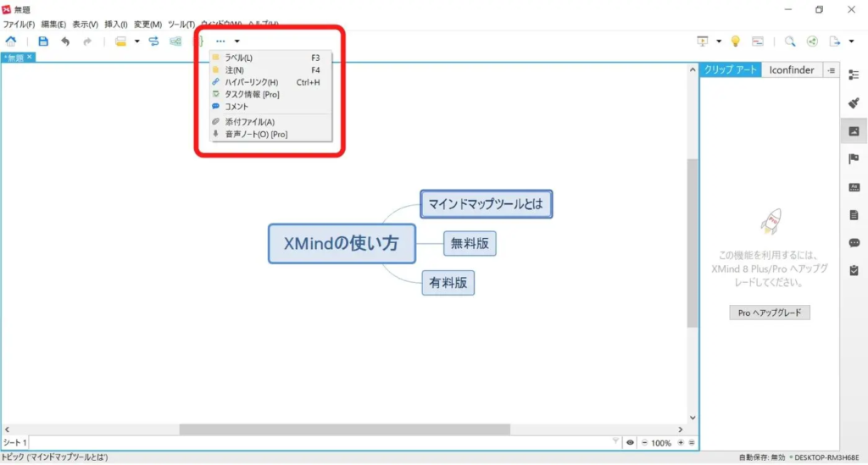Expand the export dropdown arrow
Screen dimensions: 868x465
pos(851,42)
